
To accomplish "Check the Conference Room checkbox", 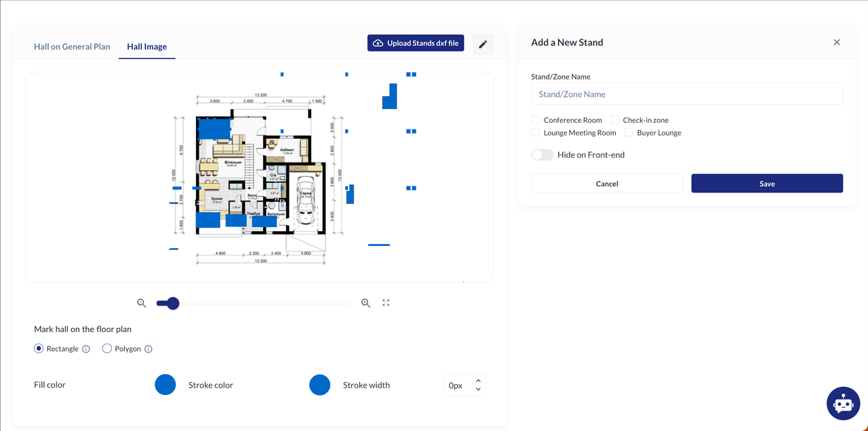I will pos(536,120).
